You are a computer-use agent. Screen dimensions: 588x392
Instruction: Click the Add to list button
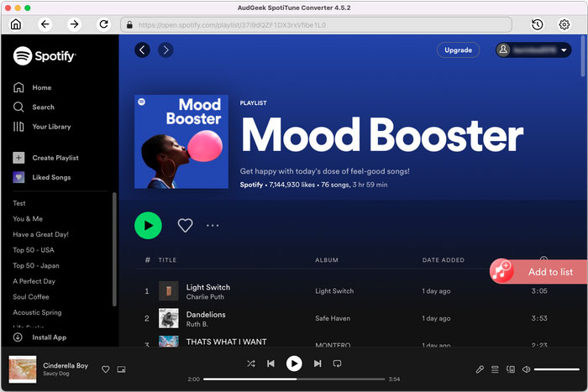pos(539,272)
